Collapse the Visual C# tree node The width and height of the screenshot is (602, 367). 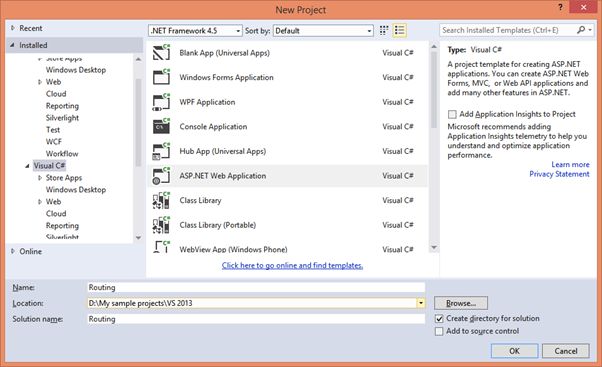tap(27, 166)
